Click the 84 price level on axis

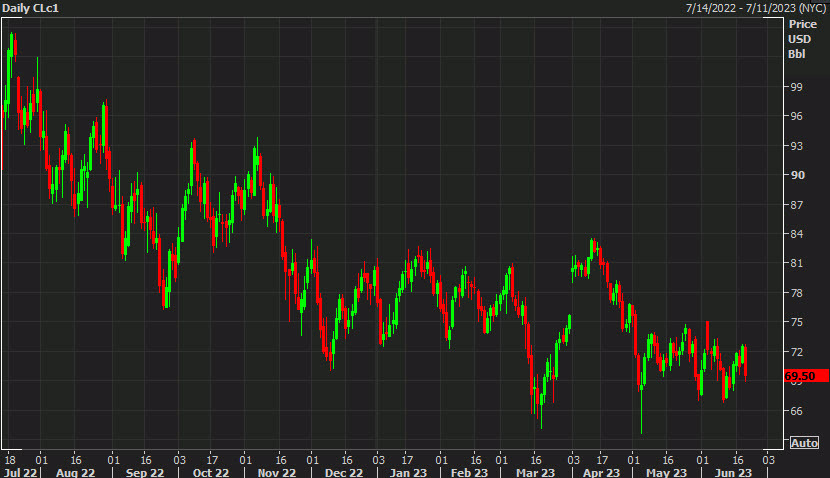[x=796, y=234]
